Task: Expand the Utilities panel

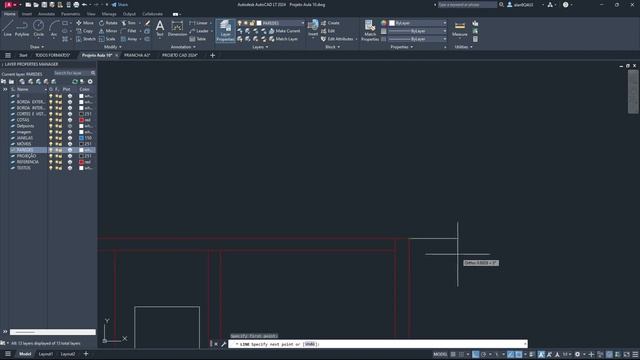Action: click(464, 47)
